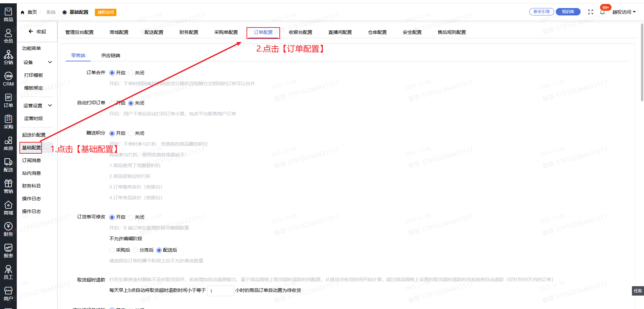Screen dimensions: 644x309
Task: Open the 商品 module in sidebar
Action: click(8, 15)
